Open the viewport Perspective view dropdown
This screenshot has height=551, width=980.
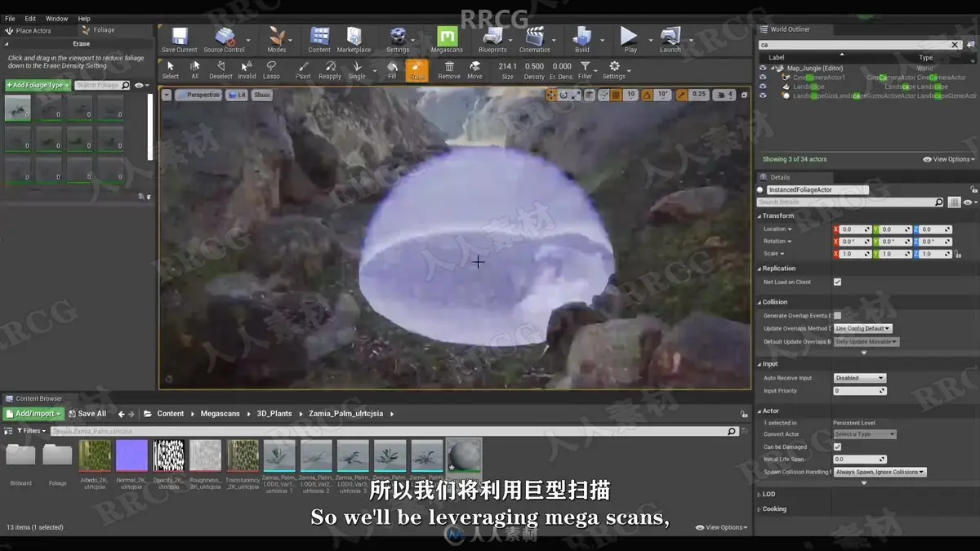tap(198, 95)
